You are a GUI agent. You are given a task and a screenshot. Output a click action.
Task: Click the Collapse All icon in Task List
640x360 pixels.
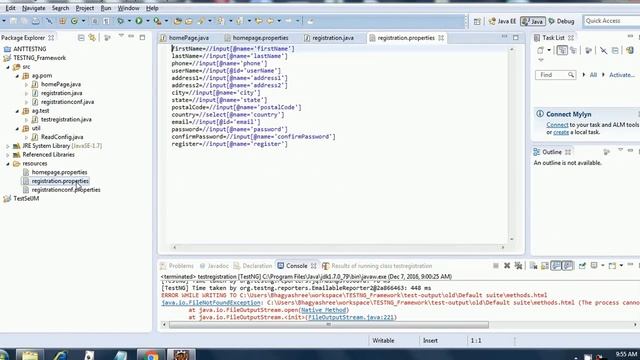coord(616,50)
